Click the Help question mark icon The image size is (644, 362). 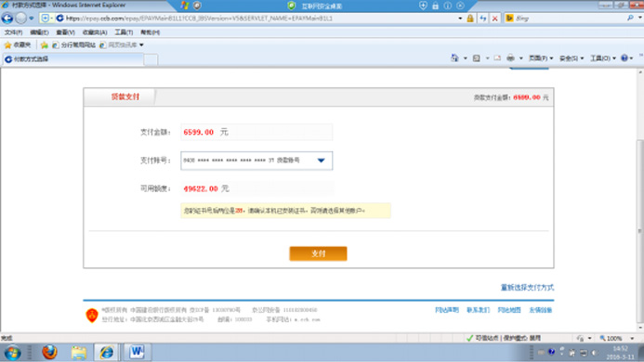[624, 58]
